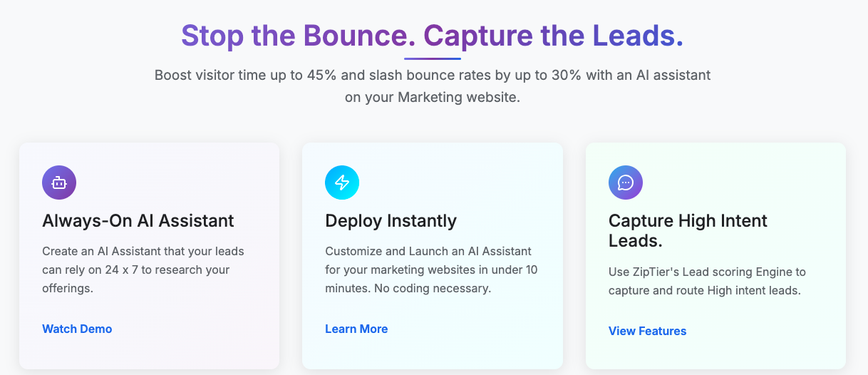The image size is (868, 375).
Task: Click the Capture High Intent Leads heading
Action: tap(688, 231)
